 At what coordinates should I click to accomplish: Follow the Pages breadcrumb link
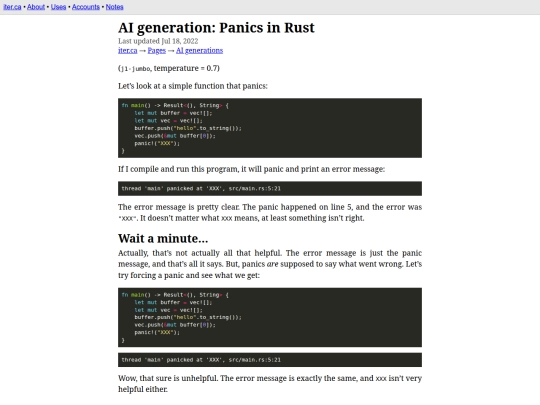[x=156, y=51]
